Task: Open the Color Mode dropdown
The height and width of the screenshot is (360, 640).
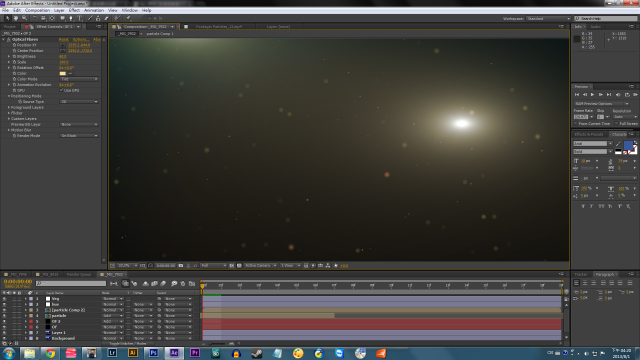Action: [79, 79]
